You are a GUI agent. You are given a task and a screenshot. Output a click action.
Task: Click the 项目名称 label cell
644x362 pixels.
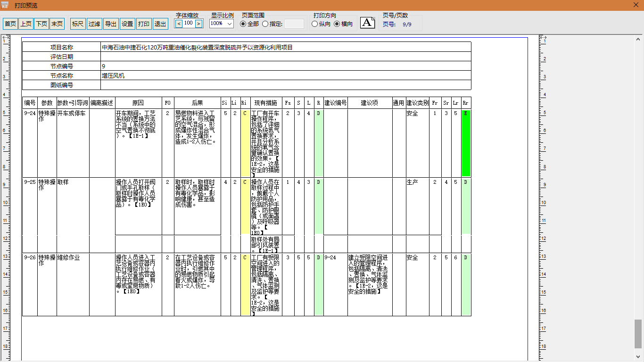[61, 47]
